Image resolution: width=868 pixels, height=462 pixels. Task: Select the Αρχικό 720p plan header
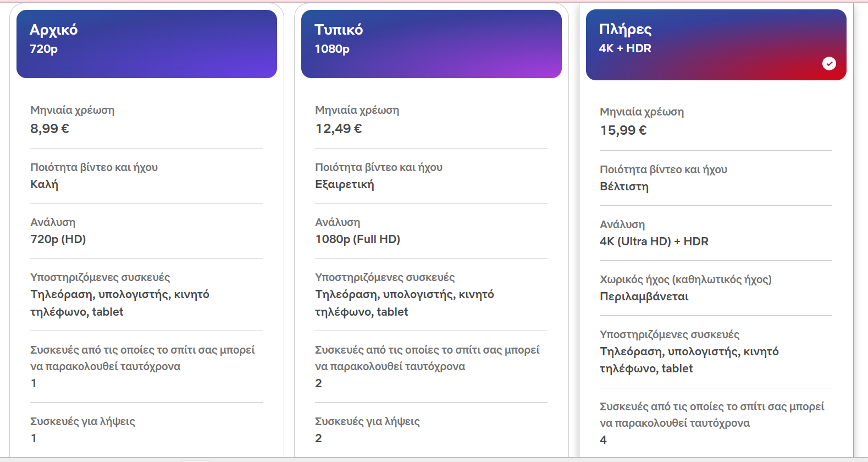click(x=146, y=44)
